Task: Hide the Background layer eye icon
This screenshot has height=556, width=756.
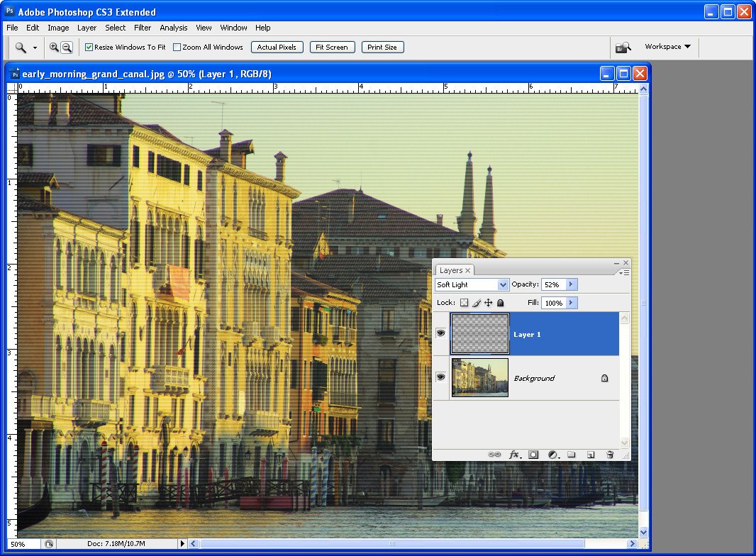Action: (440, 377)
